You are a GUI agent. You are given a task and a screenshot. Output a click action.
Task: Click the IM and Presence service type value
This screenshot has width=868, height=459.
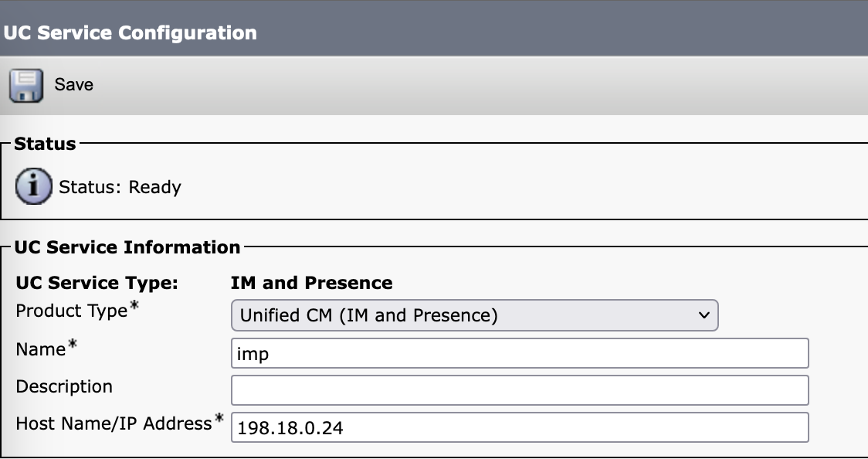tap(311, 283)
